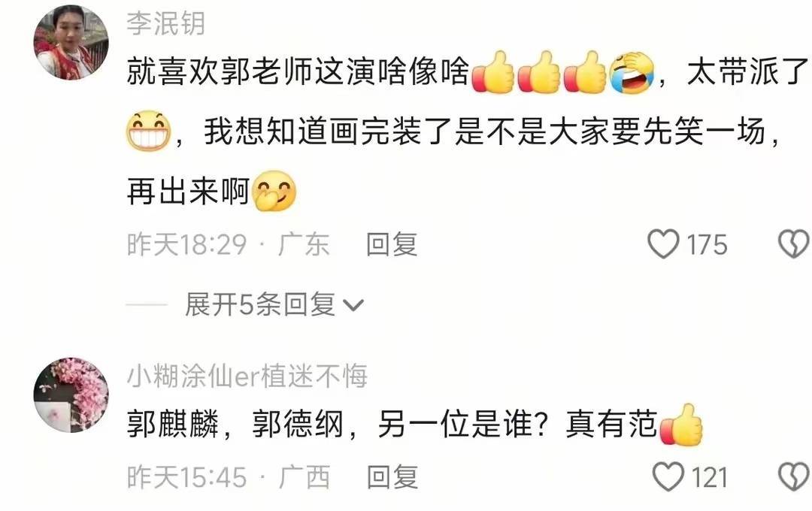Screen dimensions: 812x511
Task: Reply to the comment posted from 广西
Action: click(x=392, y=477)
